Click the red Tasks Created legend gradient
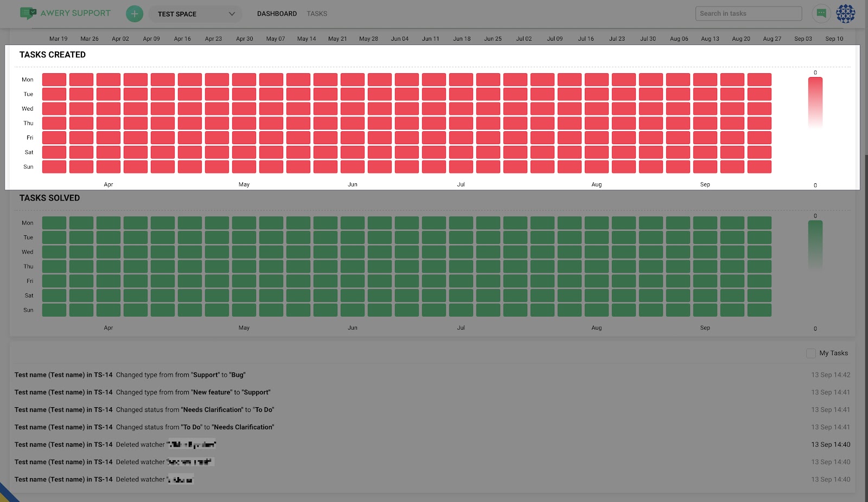 pyautogui.click(x=815, y=102)
